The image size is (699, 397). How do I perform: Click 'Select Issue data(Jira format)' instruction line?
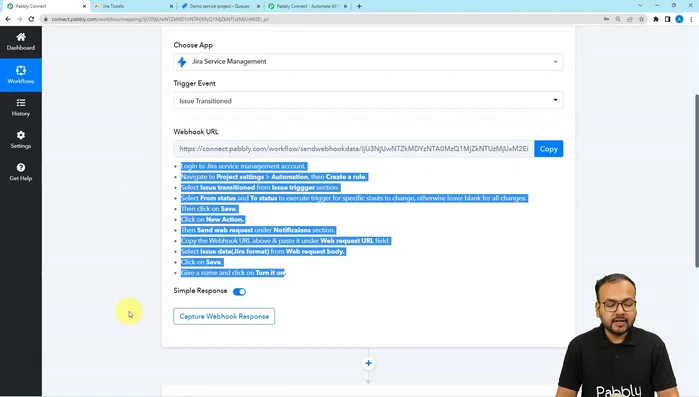click(263, 251)
